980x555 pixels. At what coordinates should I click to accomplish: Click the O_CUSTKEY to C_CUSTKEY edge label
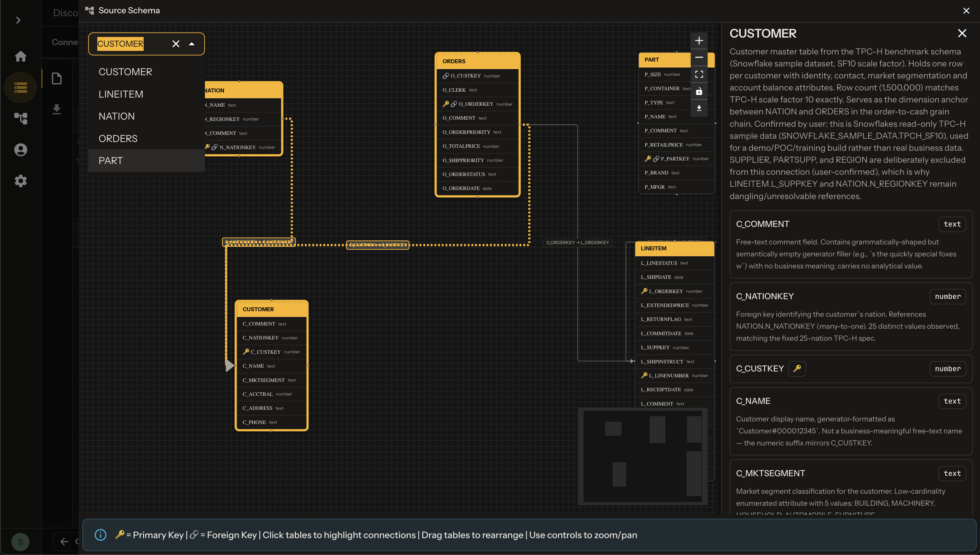[377, 245]
